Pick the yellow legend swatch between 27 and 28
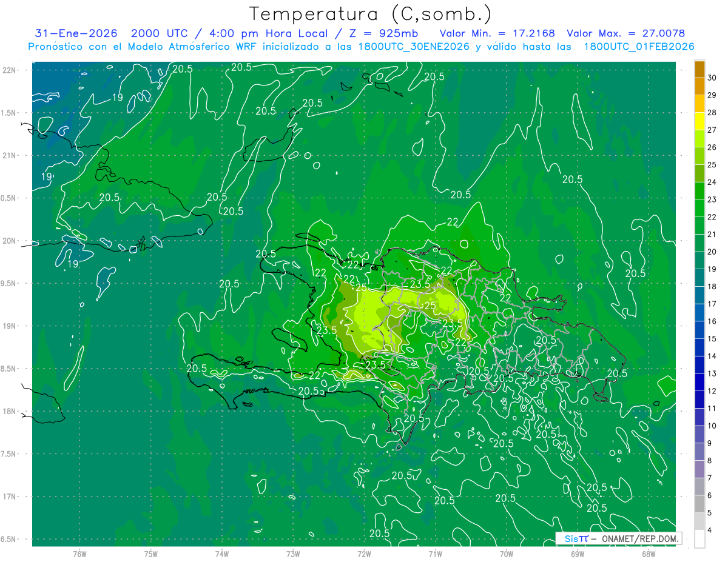Screen dimensions: 728x562 point(699,121)
